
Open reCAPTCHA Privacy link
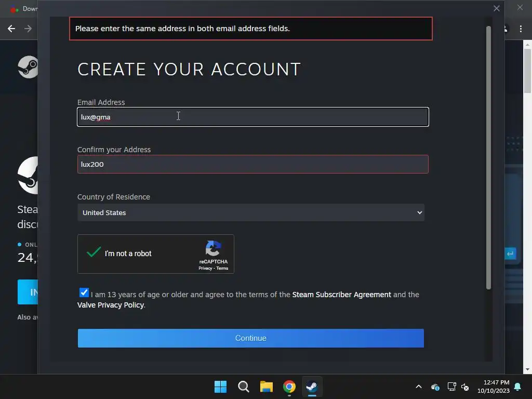tap(205, 269)
